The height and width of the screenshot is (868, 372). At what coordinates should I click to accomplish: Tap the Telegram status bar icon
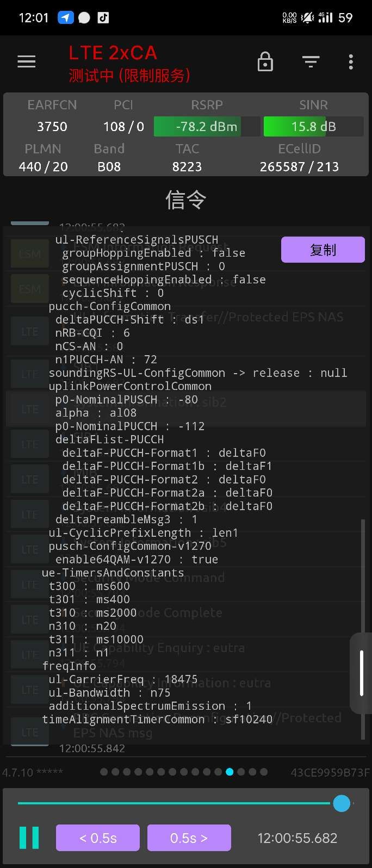click(65, 17)
